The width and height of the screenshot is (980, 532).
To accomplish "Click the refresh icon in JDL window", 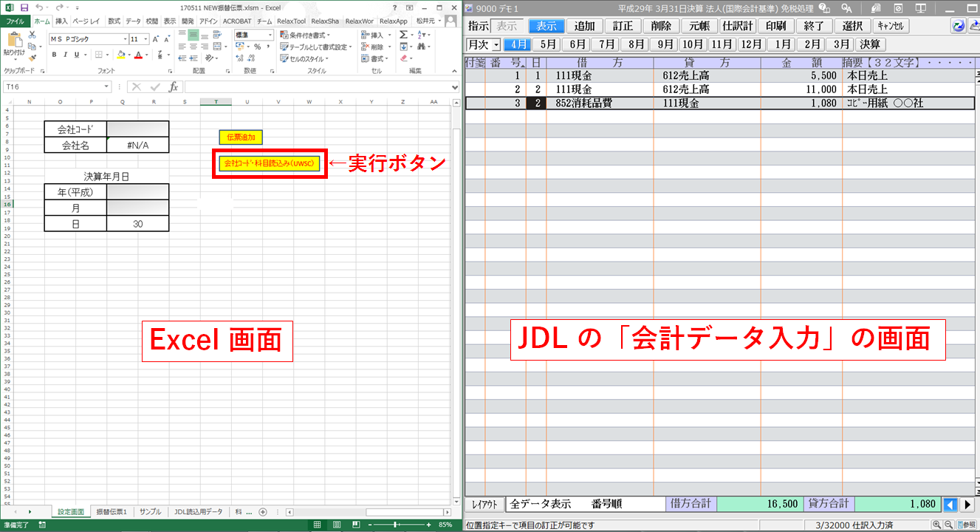I will pos(959,24).
